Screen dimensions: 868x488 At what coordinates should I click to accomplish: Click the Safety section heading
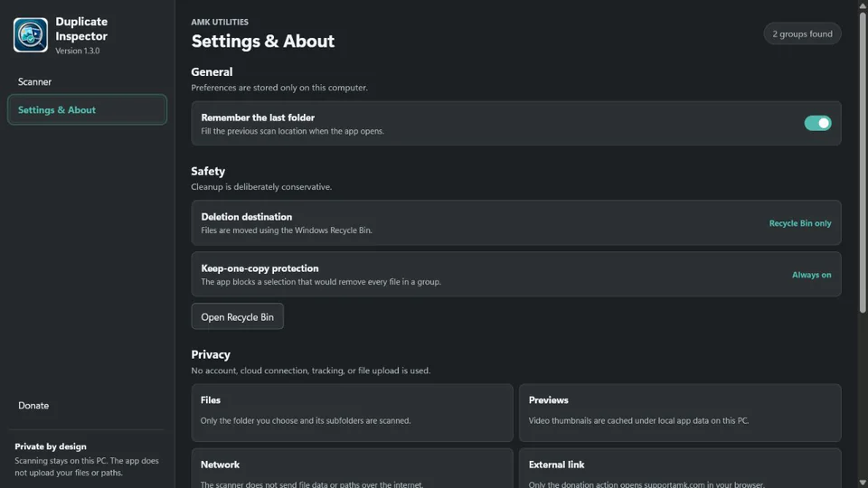208,171
